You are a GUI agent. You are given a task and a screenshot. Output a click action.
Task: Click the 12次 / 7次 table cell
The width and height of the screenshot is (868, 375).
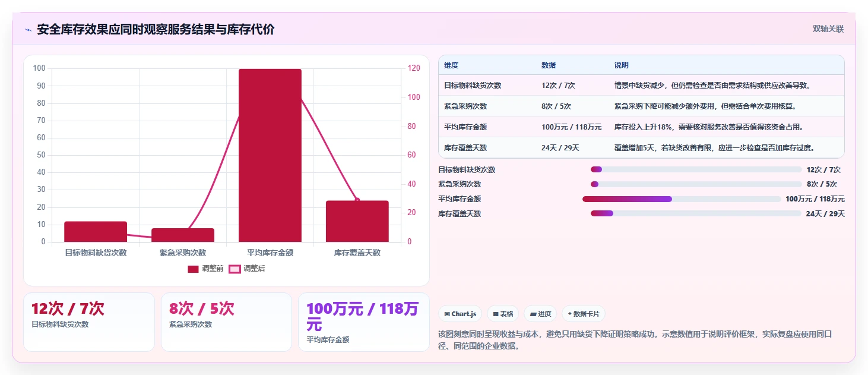[558, 86]
